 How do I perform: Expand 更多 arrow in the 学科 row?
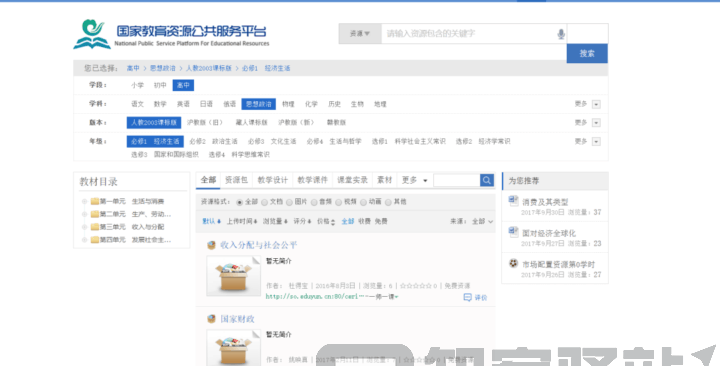pos(596,104)
